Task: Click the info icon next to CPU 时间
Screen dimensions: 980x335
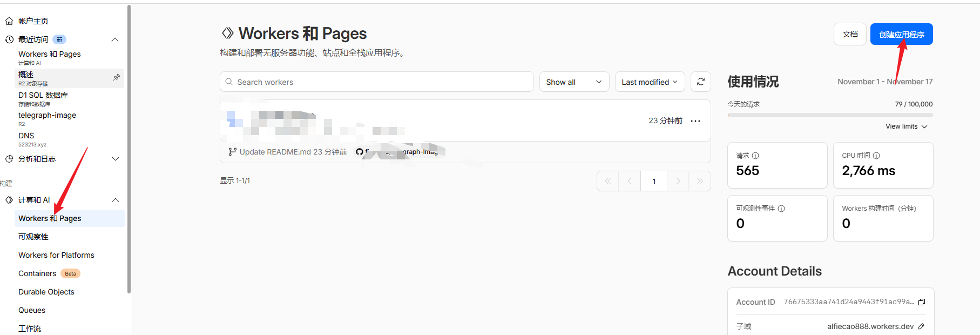Action: coord(876,156)
